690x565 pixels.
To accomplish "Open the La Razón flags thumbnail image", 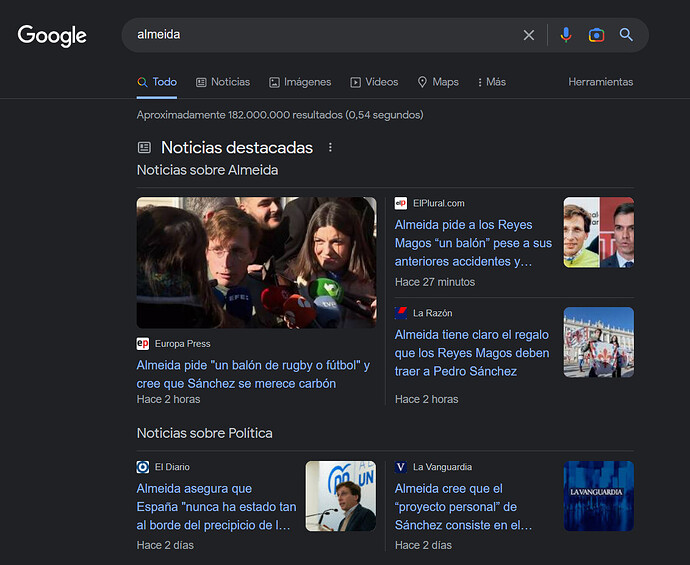I will [x=599, y=342].
